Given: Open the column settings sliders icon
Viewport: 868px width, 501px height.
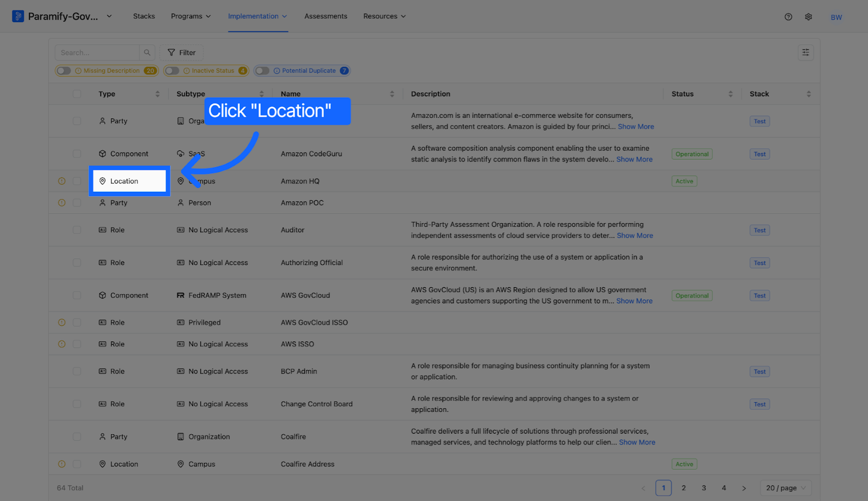Looking at the screenshot, I should pyautogui.click(x=806, y=53).
